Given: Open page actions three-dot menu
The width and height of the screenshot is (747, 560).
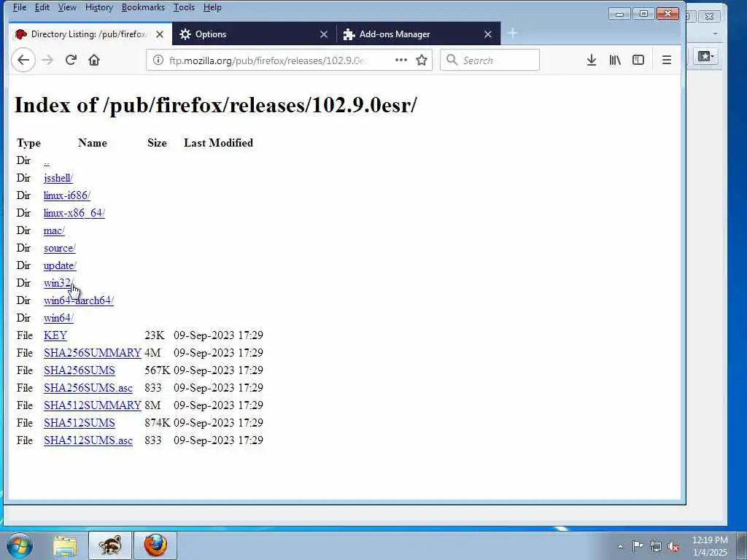Looking at the screenshot, I should 401,60.
